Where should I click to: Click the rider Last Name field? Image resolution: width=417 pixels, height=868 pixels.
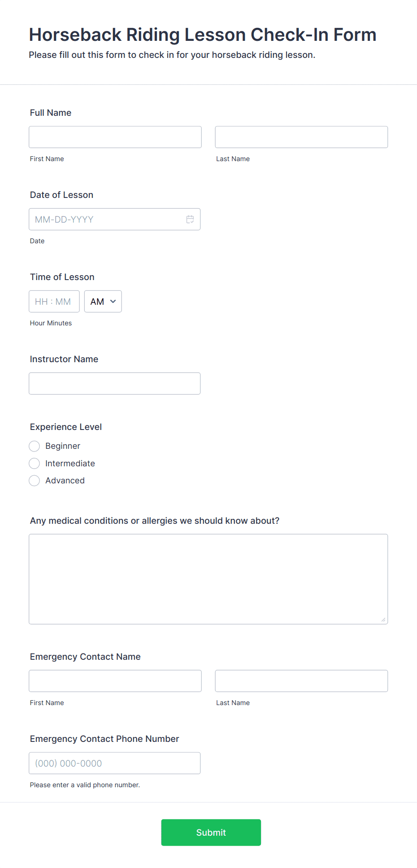pyautogui.click(x=301, y=137)
